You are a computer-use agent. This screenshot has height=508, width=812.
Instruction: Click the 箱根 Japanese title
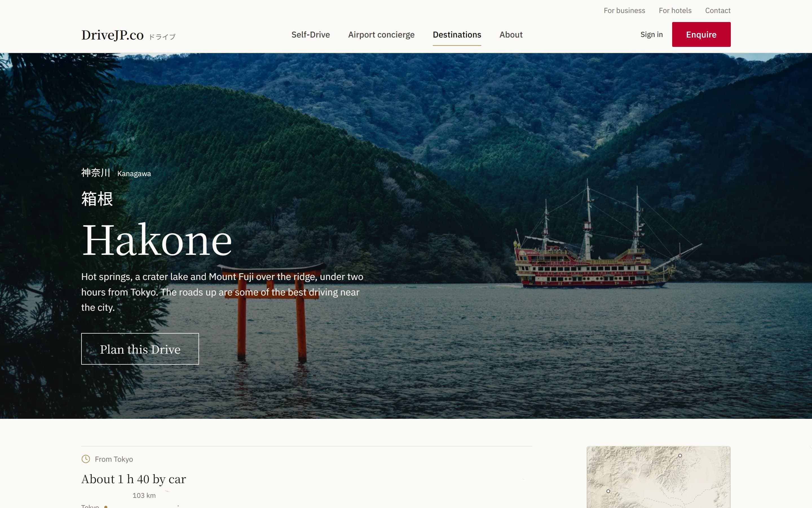[97, 199]
